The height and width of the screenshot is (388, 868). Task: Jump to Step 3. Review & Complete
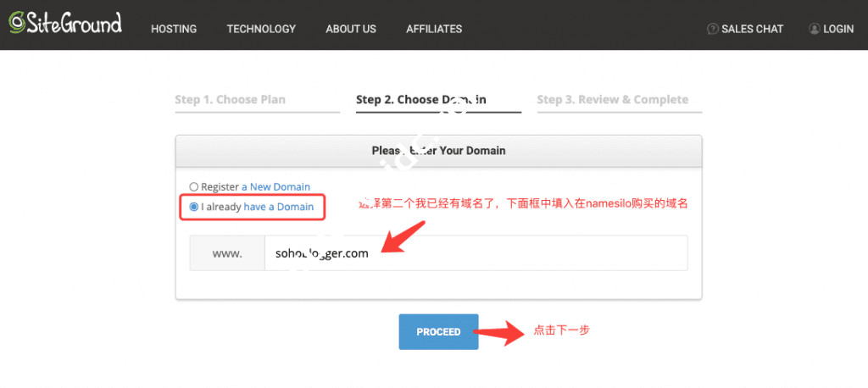[613, 100]
